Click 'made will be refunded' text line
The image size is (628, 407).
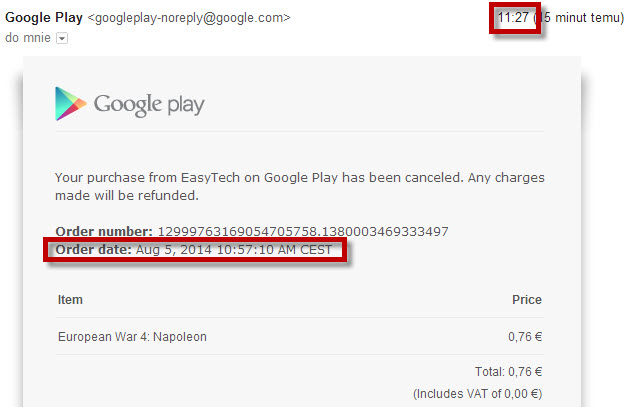(x=127, y=195)
